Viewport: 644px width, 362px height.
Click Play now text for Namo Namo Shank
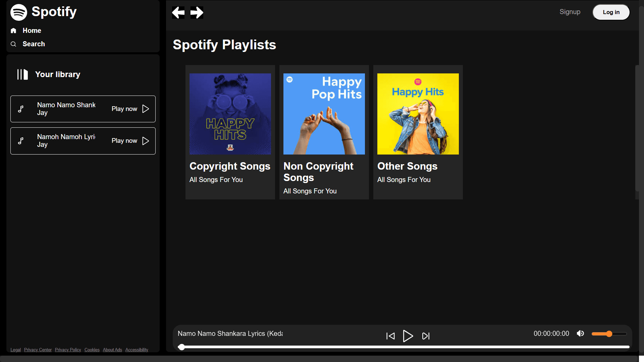click(124, 109)
